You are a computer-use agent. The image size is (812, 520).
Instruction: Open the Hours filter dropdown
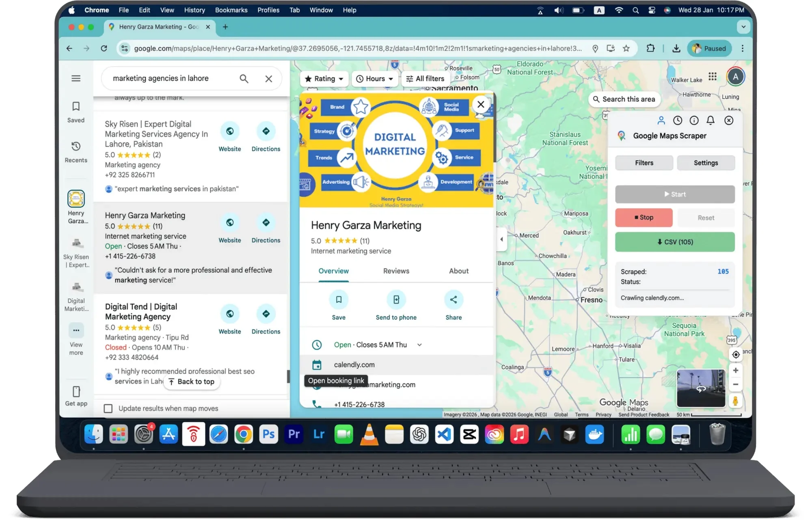374,79
